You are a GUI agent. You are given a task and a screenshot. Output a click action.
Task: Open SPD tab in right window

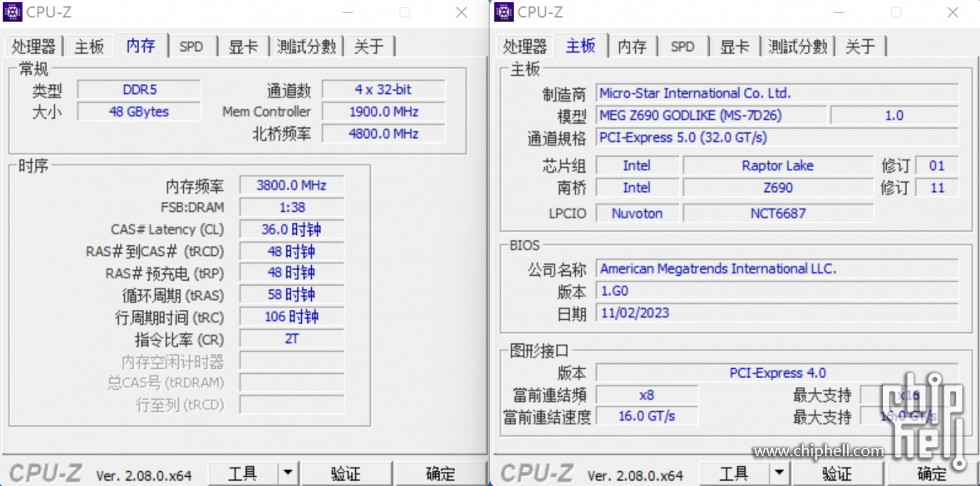point(682,47)
